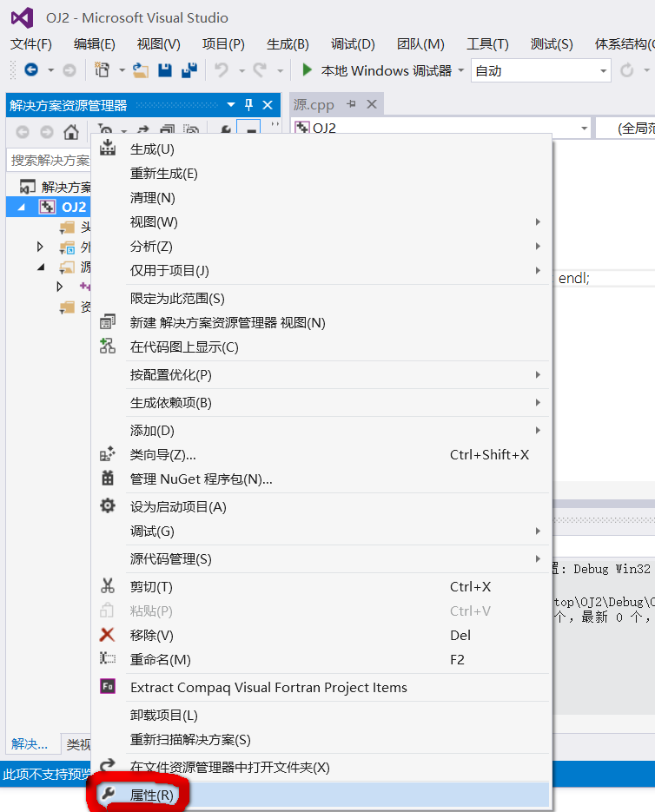Click the undo arrow icon

pyautogui.click(x=222, y=69)
